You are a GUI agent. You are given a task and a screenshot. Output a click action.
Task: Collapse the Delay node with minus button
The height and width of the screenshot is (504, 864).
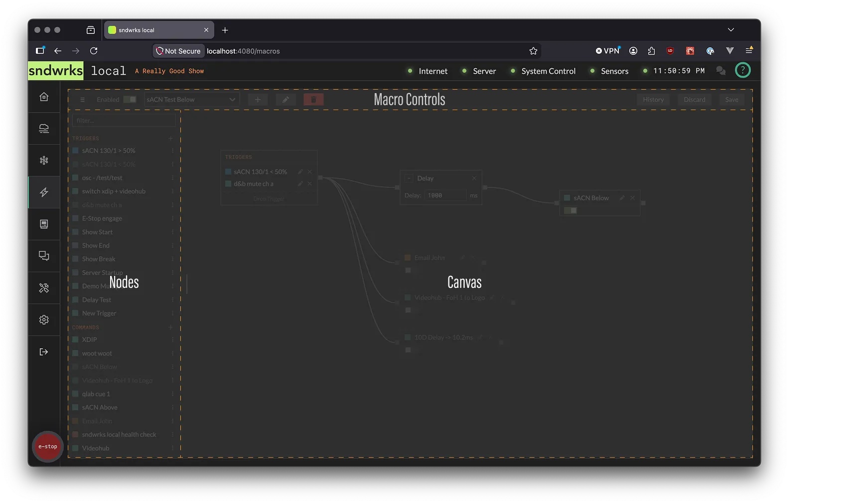click(409, 178)
